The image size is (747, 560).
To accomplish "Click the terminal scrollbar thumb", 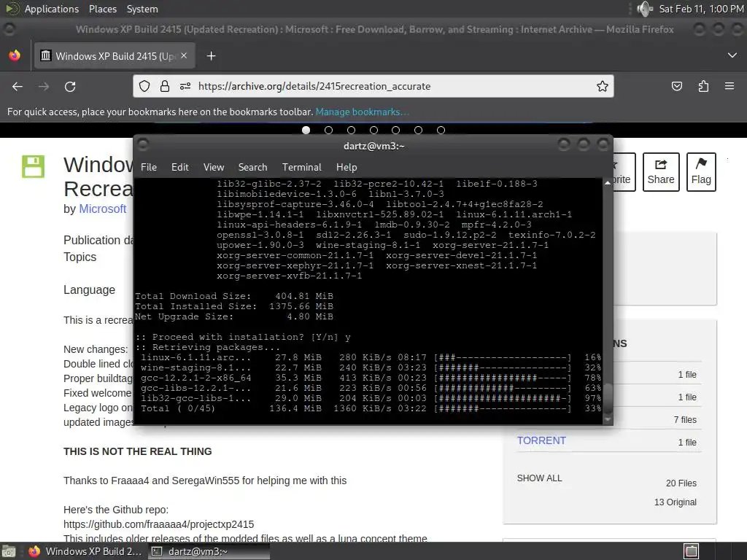I will pos(608,399).
